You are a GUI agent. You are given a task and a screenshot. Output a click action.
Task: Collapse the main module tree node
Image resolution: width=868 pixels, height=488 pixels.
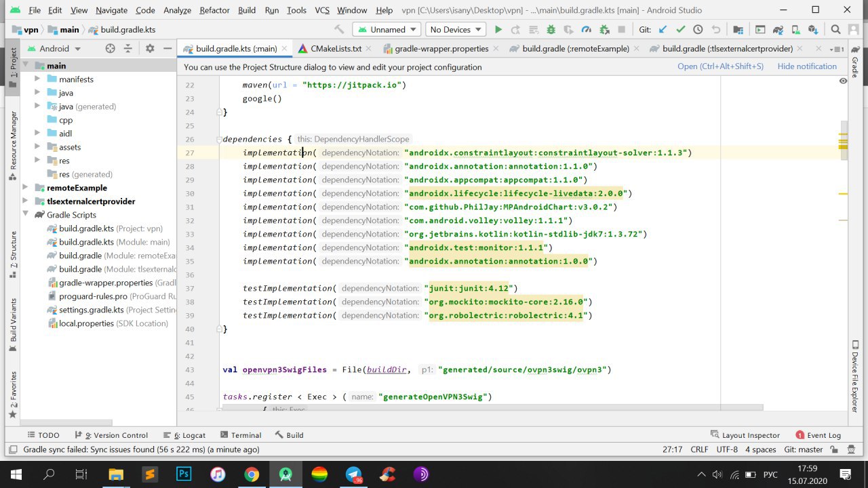pyautogui.click(x=26, y=66)
